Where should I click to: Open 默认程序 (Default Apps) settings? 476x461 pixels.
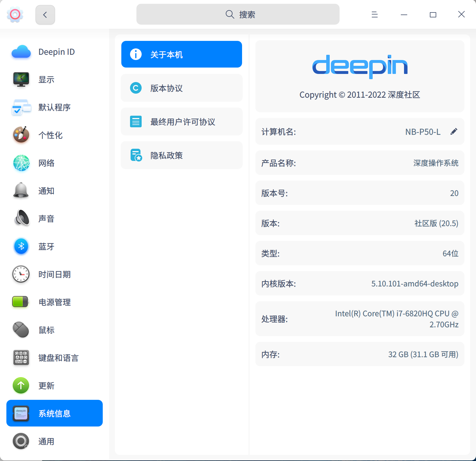[x=21, y=107]
